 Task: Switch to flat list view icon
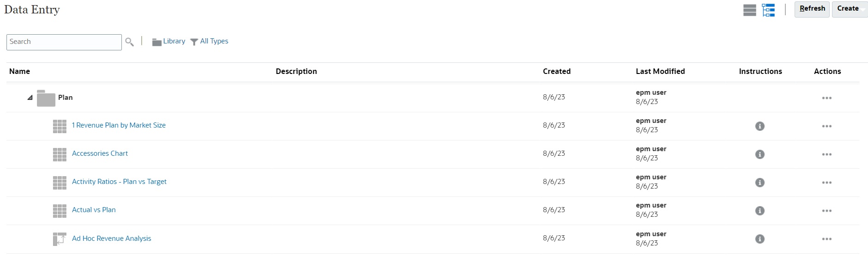pyautogui.click(x=750, y=10)
